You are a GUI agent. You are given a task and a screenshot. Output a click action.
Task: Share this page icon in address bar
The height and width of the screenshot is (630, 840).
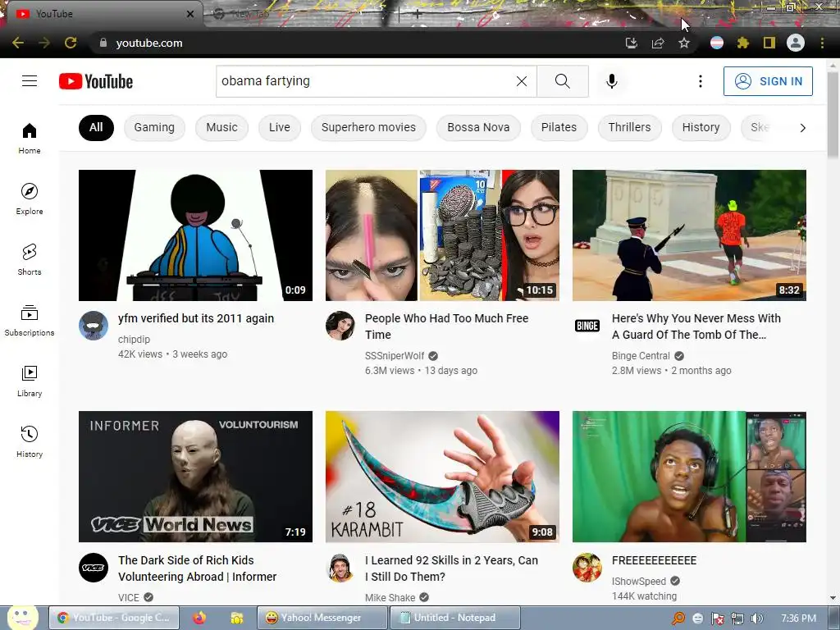point(658,43)
